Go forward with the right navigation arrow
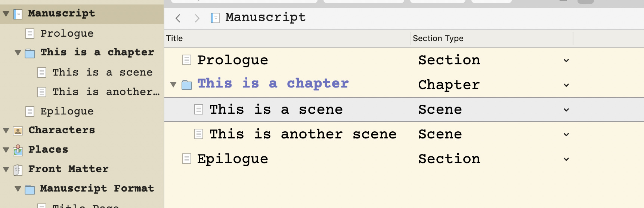 [x=197, y=18]
